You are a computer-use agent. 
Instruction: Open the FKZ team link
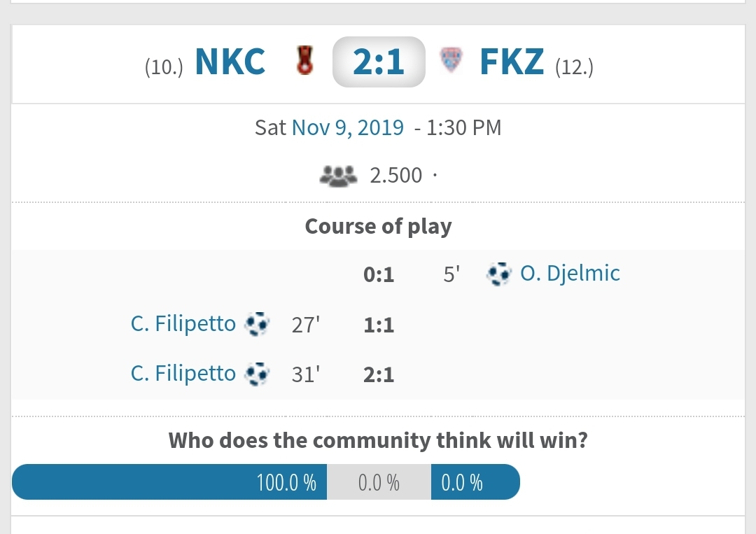pos(512,62)
